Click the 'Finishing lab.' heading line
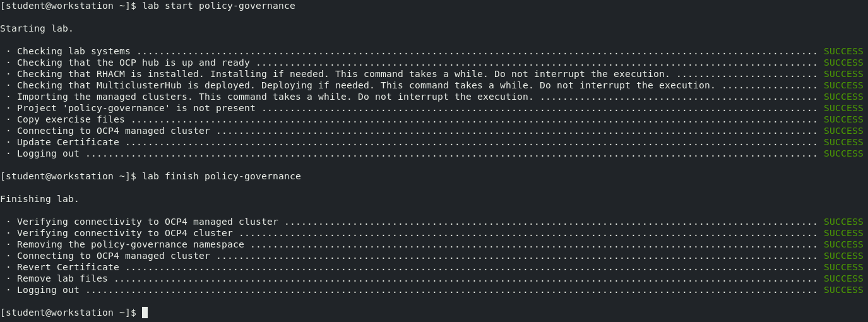Screen dimensions: 868x322 (40, 199)
